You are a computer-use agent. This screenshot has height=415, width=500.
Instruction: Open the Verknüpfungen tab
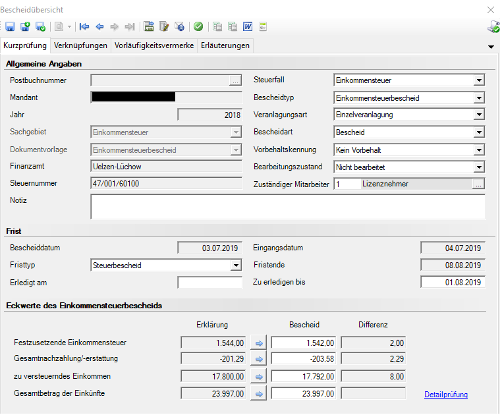click(x=81, y=45)
